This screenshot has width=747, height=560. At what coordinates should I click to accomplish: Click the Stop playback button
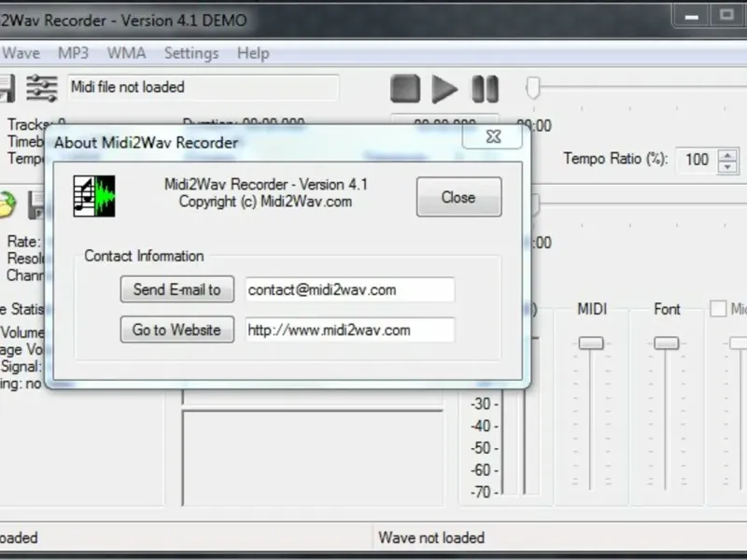pyautogui.click(x=405, y=89)
